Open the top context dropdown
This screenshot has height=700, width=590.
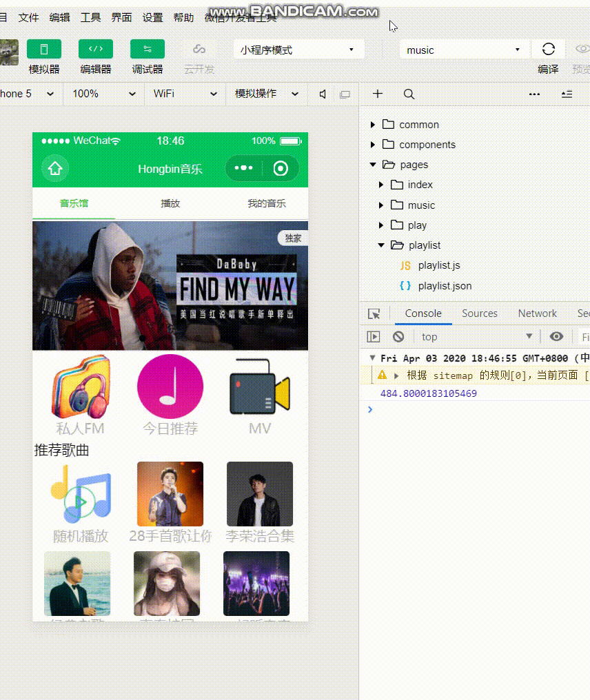pyautogui.click(x=477, y=337)
